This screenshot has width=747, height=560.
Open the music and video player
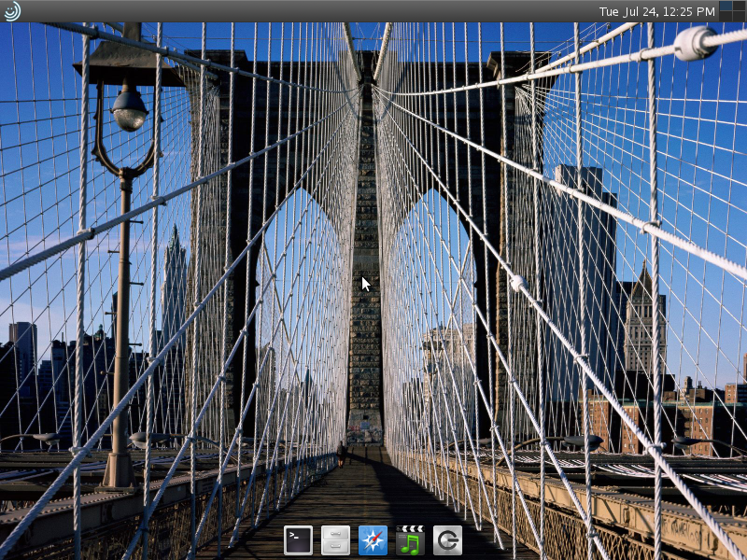point(410,540)
